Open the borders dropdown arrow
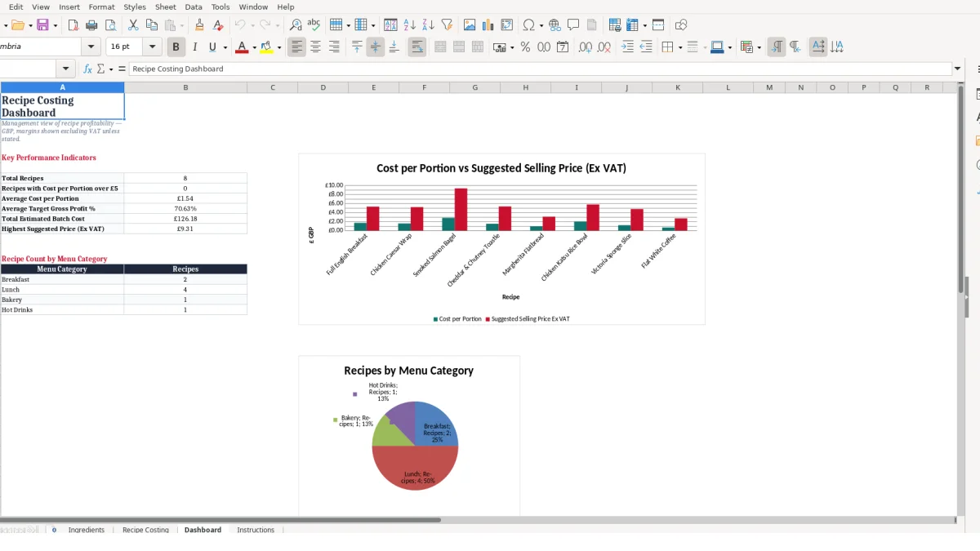This screenshot has width=980, height=551. [x=679, y=47]
